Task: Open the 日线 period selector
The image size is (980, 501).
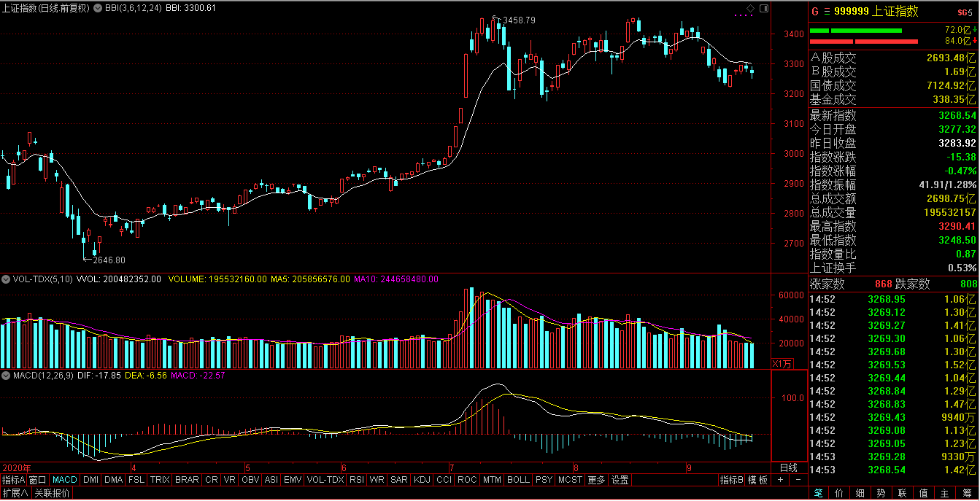Action: tap(789, 467)
